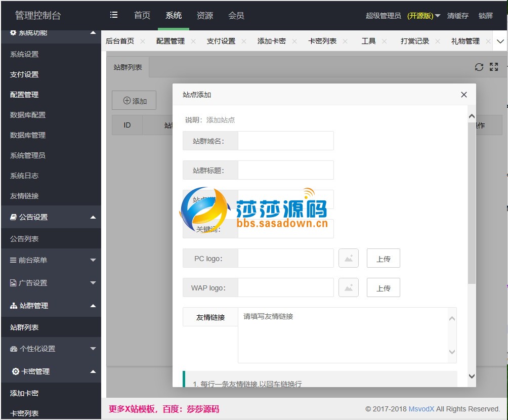Screen dimensions: 508x420
Task: Open 系统设置 in the sidebar
Action: tap(24, 54)
